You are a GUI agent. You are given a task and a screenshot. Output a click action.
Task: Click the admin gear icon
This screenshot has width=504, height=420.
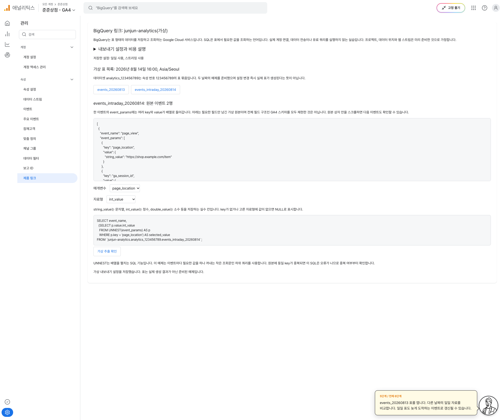pyautogui.click(x=7, y=412)
